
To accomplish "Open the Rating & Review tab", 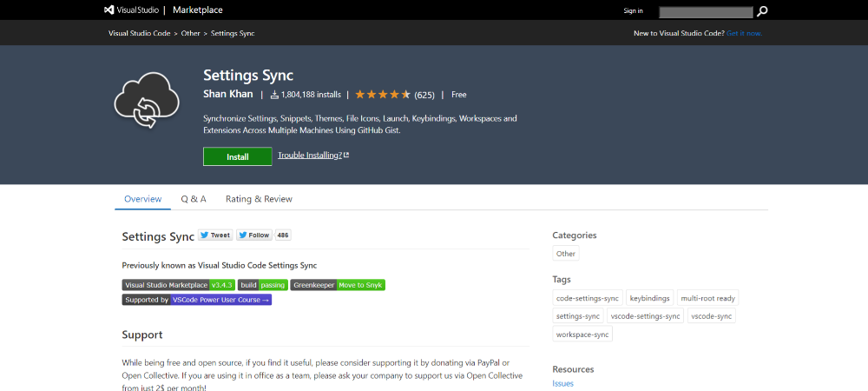I will pos(259,199).
